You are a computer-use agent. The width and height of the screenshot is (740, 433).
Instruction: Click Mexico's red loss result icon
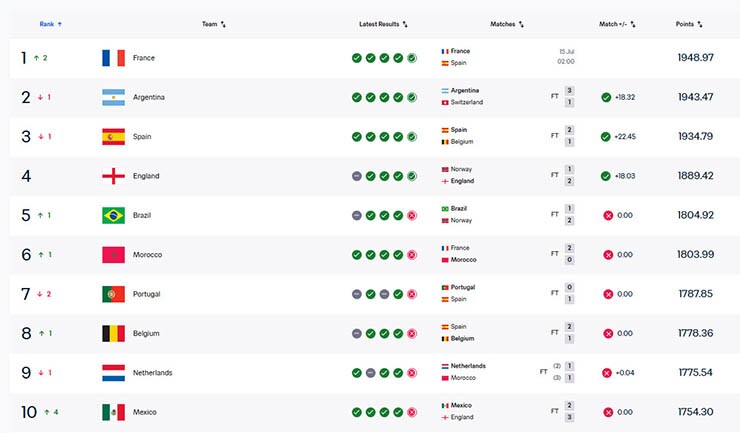412,412
